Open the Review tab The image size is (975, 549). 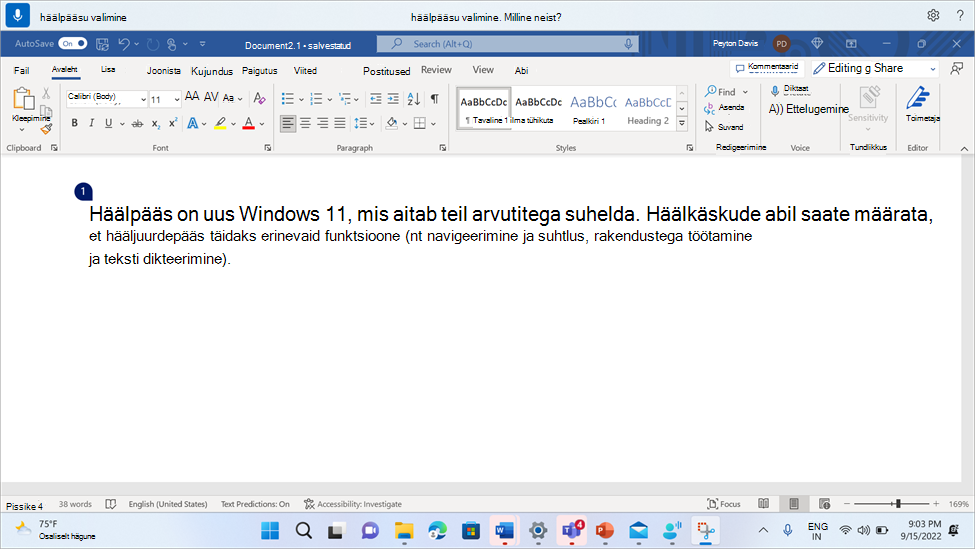[437, 70]
